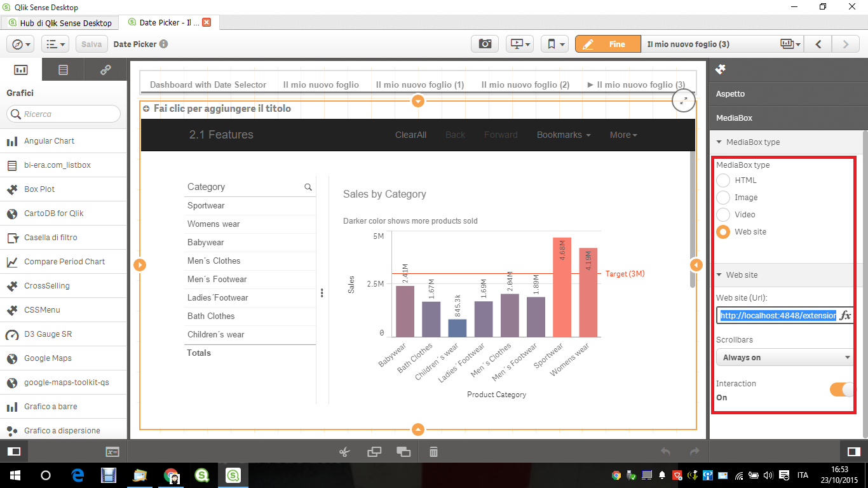Take a snapshot using the camera icon
The height and width of the screenshot is (488, 868).
[x=485, y=43]
